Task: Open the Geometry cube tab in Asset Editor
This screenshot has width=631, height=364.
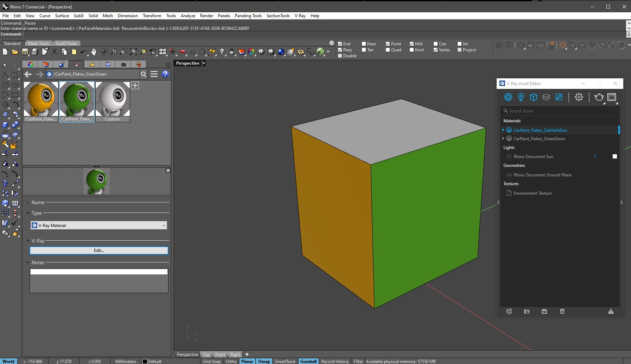Action: (x=534, y=97)
